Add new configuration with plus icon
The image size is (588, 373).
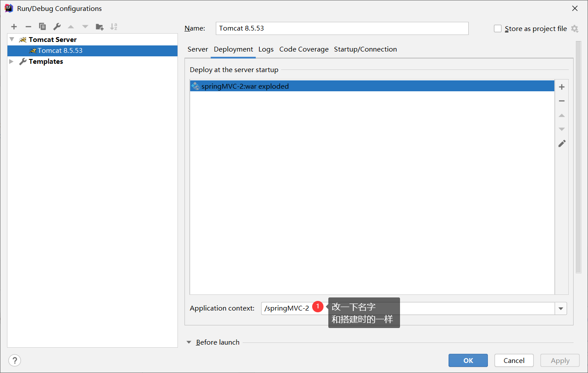pyautogui.click(x=14, y=27)
